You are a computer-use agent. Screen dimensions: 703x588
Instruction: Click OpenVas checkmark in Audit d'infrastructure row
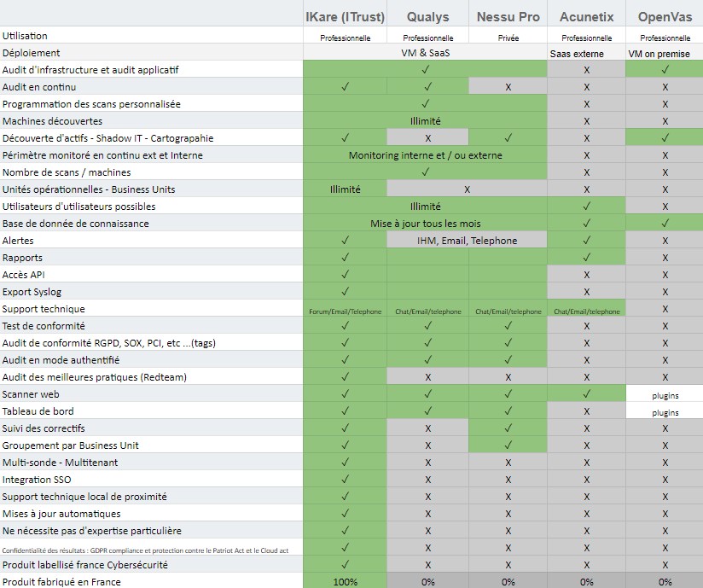(x=665, y=69)
